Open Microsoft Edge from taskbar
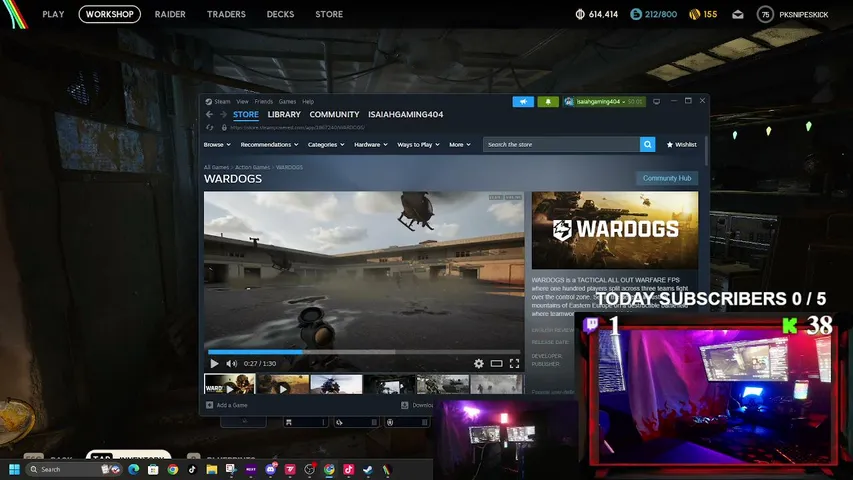This screenshot has height=480, width=853. 134,469
